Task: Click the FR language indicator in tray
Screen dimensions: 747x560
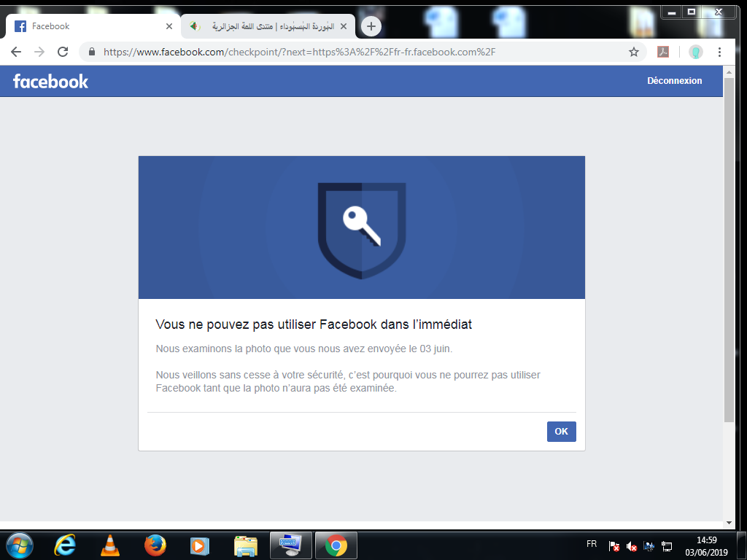Action: (x=592, y=544)
